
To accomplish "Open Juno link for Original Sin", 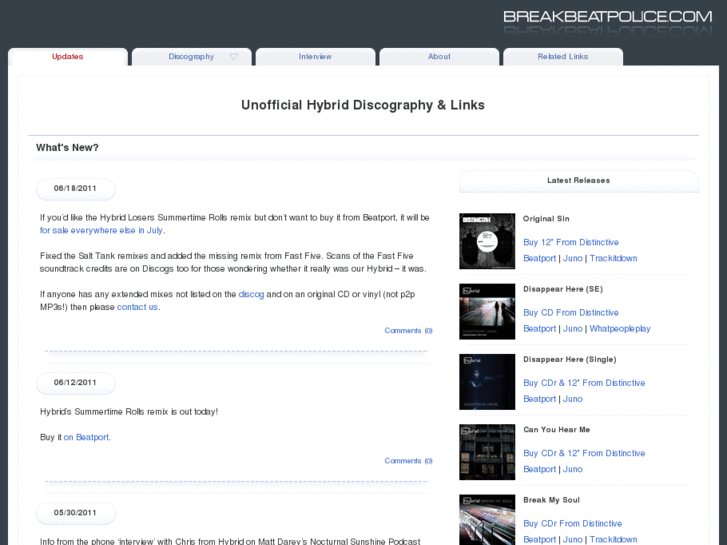I will tap(573, 258).
